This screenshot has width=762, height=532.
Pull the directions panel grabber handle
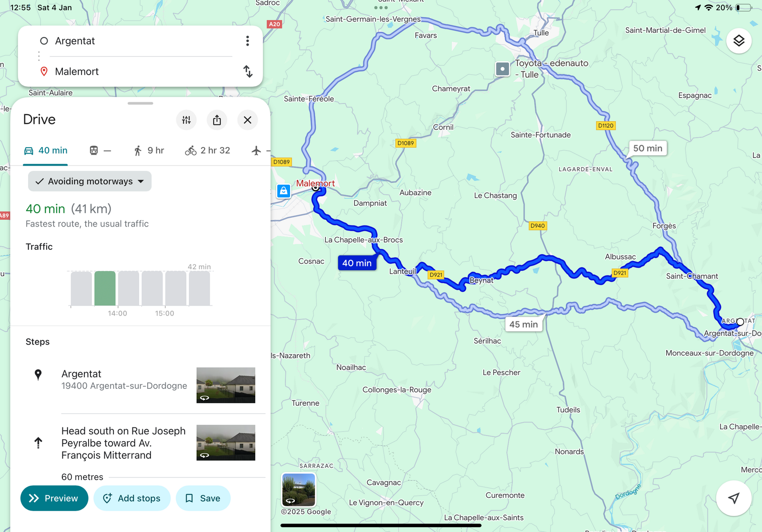tap(140, 103)
